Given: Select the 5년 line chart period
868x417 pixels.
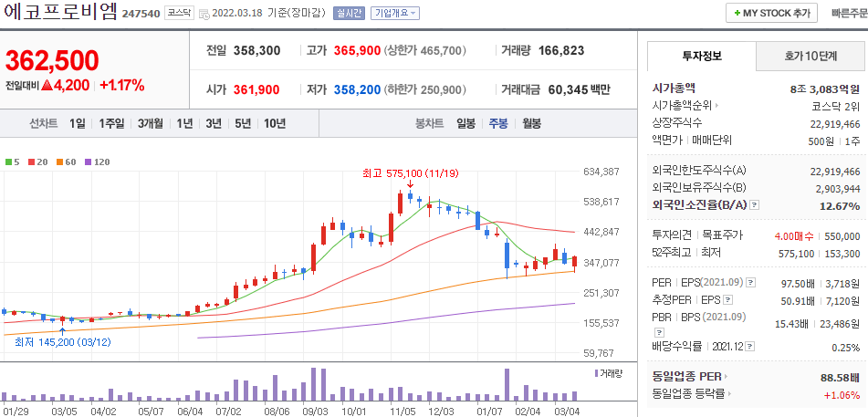Looking at the screenshot, I should coord(243,123).
